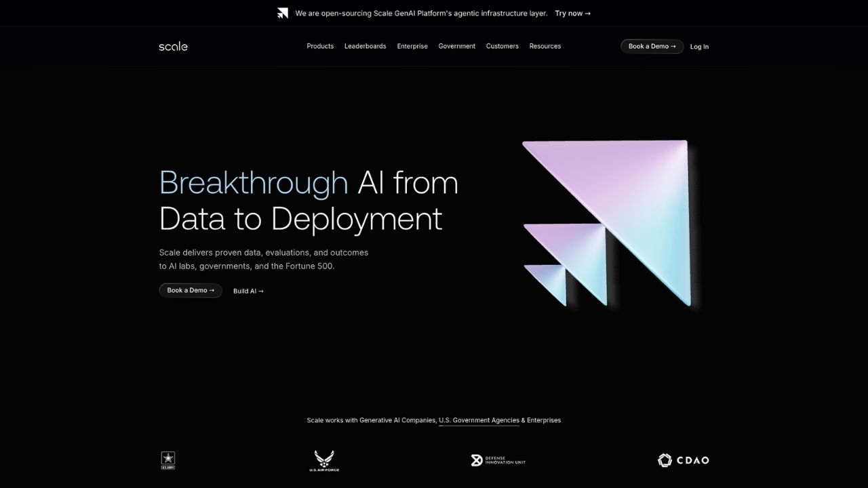Viewport: 868px width, 488px height.
Task: Click the headline 'Breakthrough AI from Data to Deployment'
Action: pyautogui.click(x=309, y=201)
